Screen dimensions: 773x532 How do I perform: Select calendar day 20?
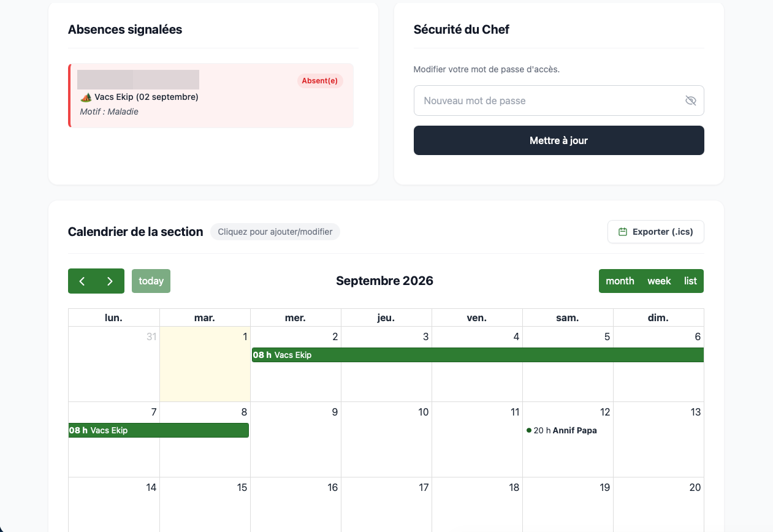point(658,504)
